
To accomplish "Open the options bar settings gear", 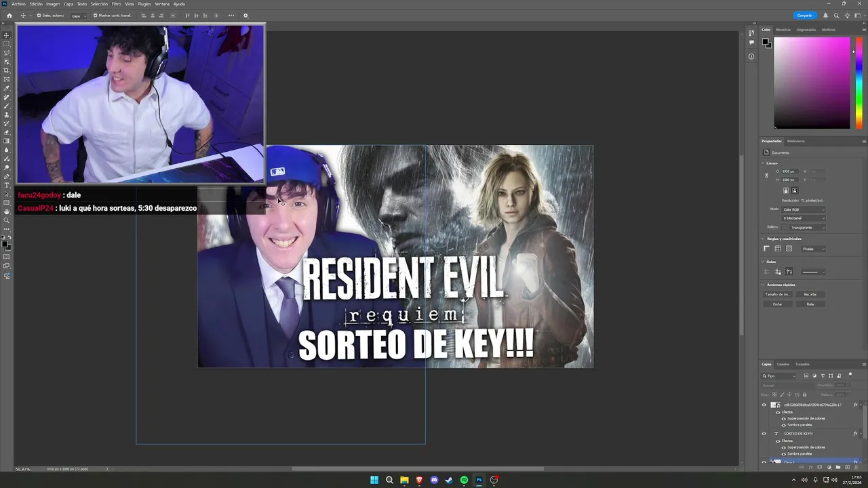I will click(x=245, y=16).
